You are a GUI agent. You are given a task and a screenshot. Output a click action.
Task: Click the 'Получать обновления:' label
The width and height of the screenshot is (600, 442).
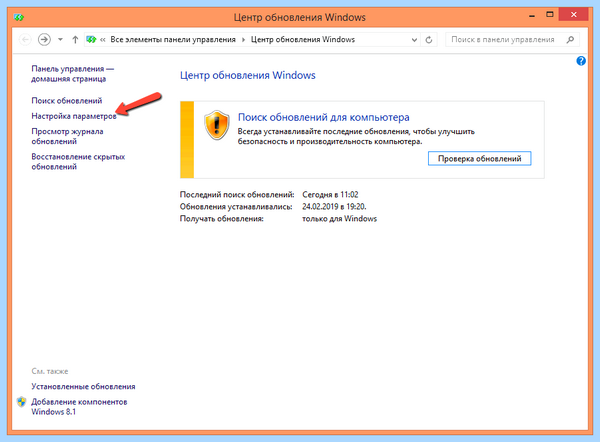(x=222, y=219)
